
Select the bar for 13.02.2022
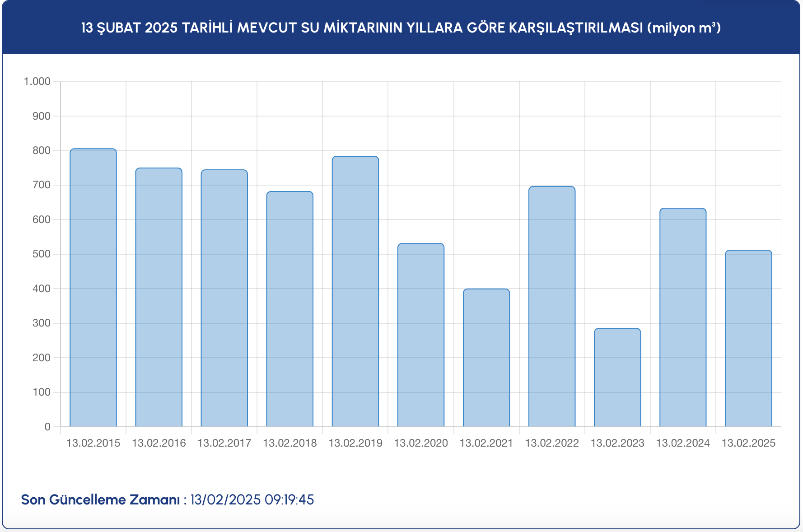click(x=551, y=306)
